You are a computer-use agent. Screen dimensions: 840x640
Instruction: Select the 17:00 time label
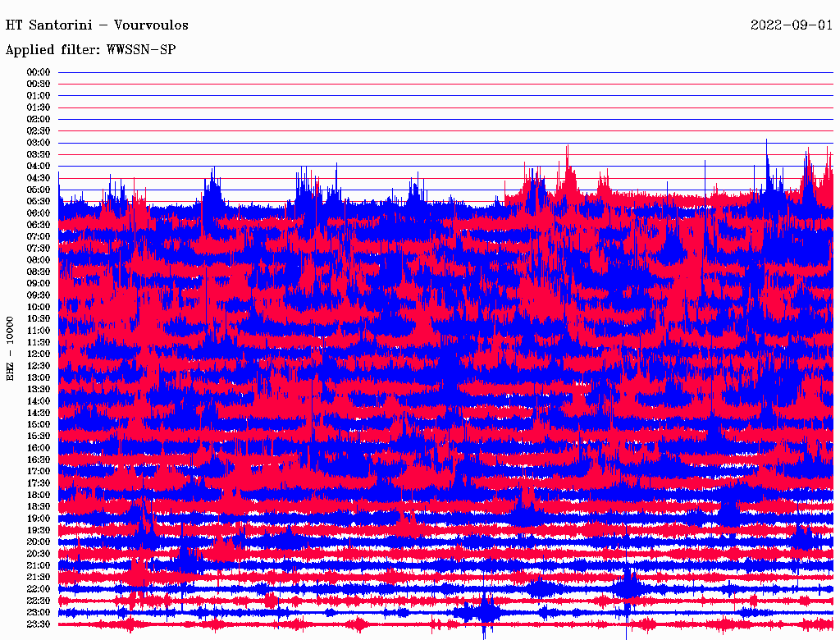39,471
